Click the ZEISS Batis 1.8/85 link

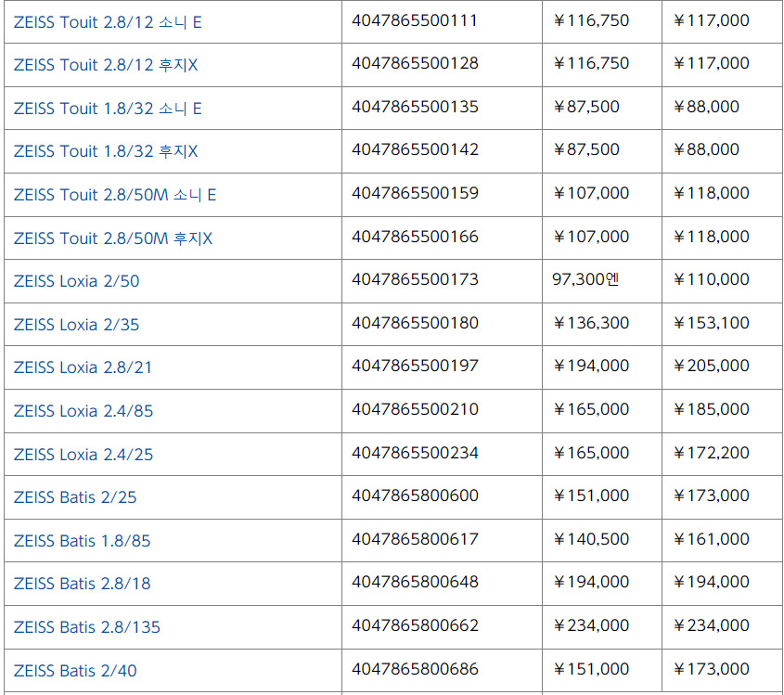coord(82,540)
